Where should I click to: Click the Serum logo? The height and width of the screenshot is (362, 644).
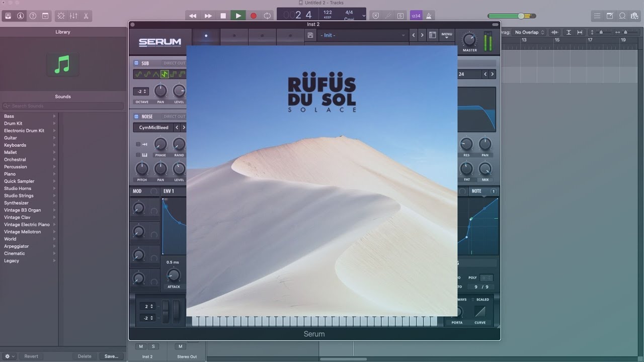(160, 42)
